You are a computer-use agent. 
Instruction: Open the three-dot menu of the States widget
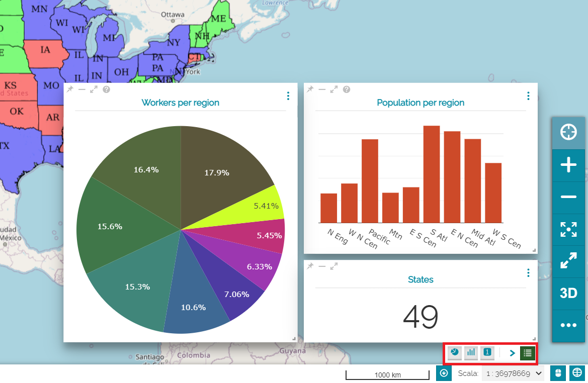[x=528, y=273]
